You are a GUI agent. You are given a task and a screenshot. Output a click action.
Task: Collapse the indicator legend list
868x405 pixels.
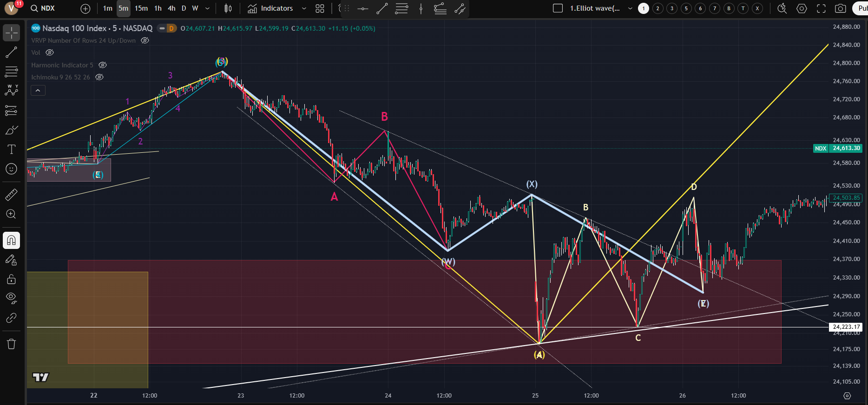[38, 90]
